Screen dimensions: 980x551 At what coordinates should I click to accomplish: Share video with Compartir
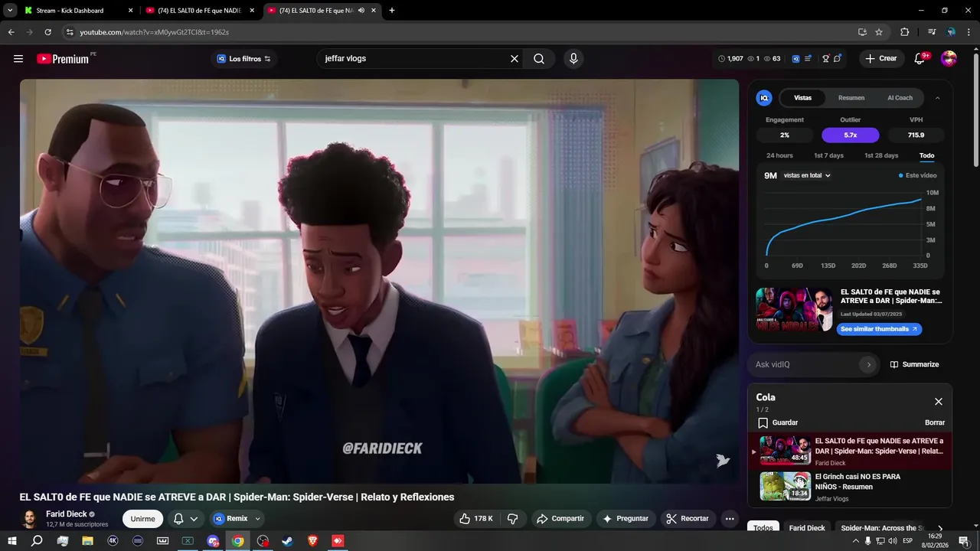(x=561, y=519)
